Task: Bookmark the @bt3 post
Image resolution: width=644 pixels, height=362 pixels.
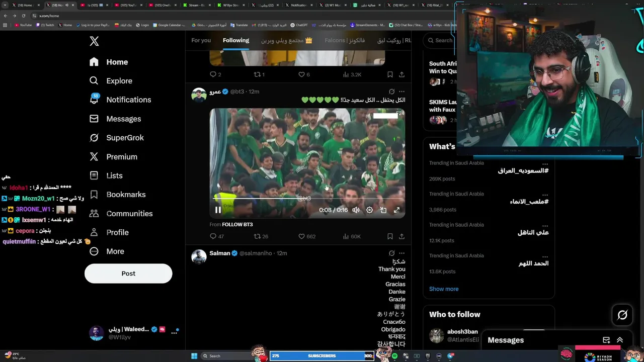Action: pos(390,236)
